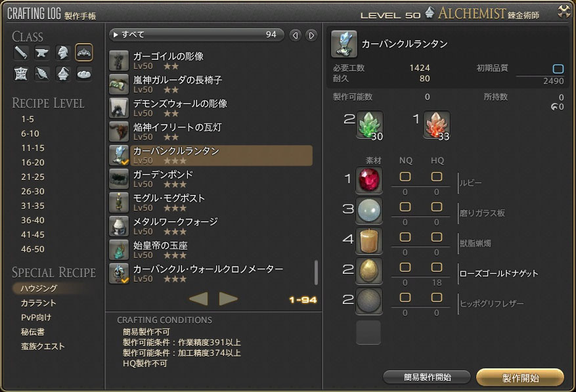Screen dimensions: 576x392
Task: Go to next recipe page arrow
Action: (x=228, y=299)
